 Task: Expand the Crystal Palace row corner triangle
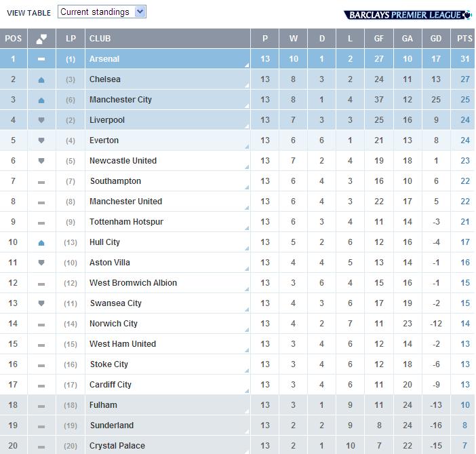coord(247,451)
